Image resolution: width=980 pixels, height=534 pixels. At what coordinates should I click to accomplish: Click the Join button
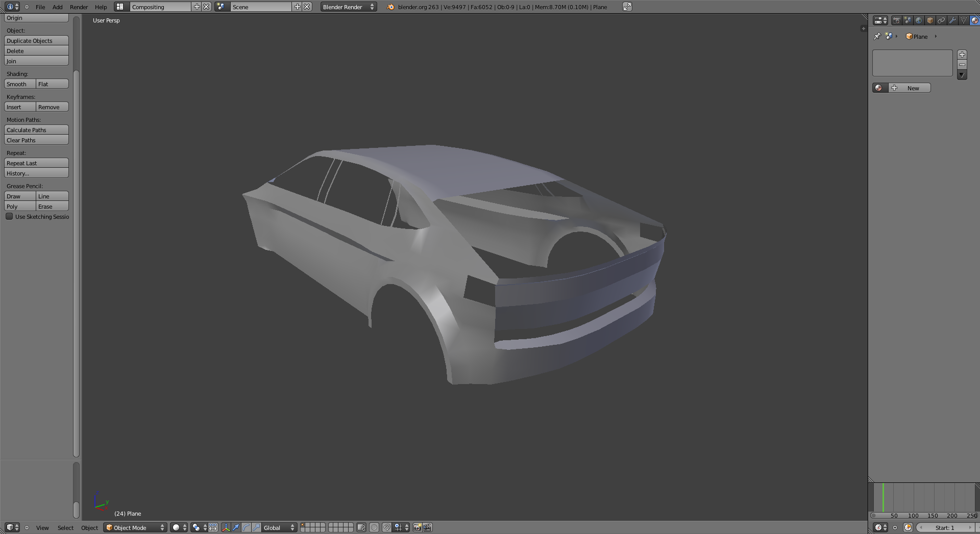point(36,61)
